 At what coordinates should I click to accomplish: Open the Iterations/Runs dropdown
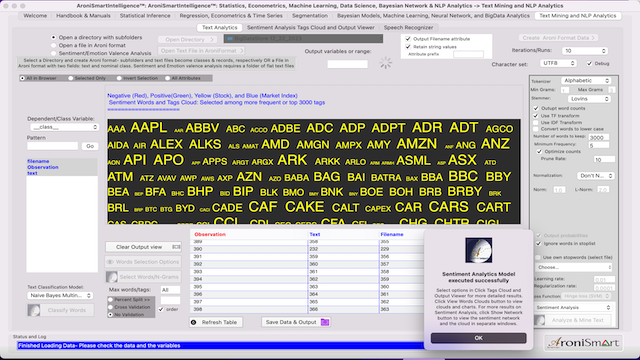584,51
